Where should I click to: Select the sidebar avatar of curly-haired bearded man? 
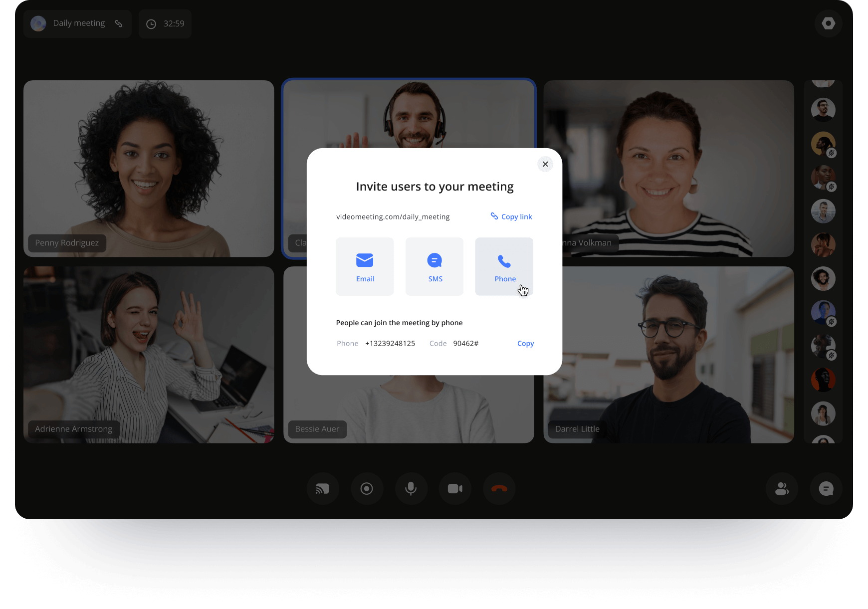coord(823,279)
